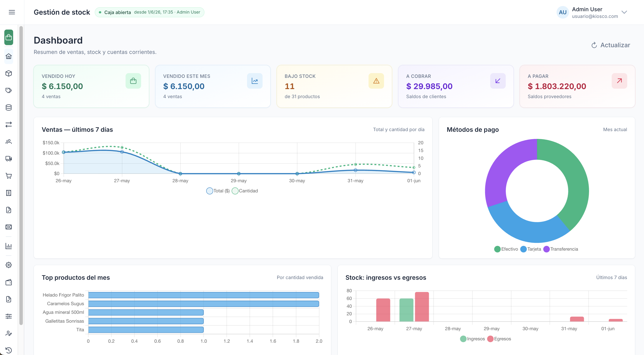
Task: Open the wallet icon in sidebar
Action: (9, 282)
